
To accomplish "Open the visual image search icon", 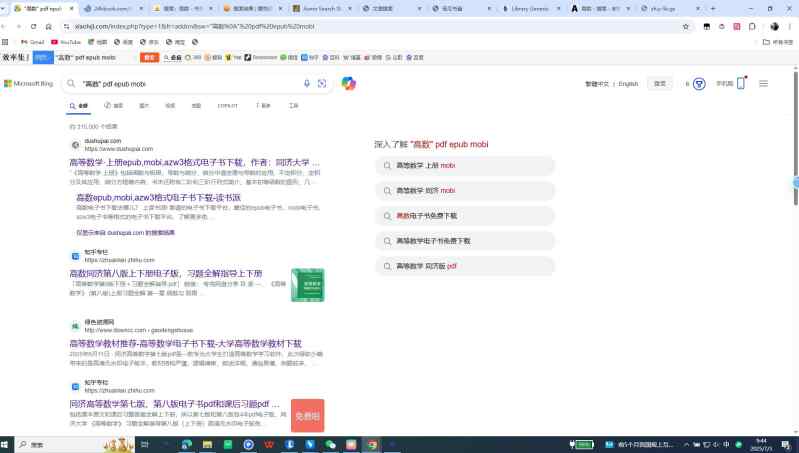I will (x=322, y=84).
